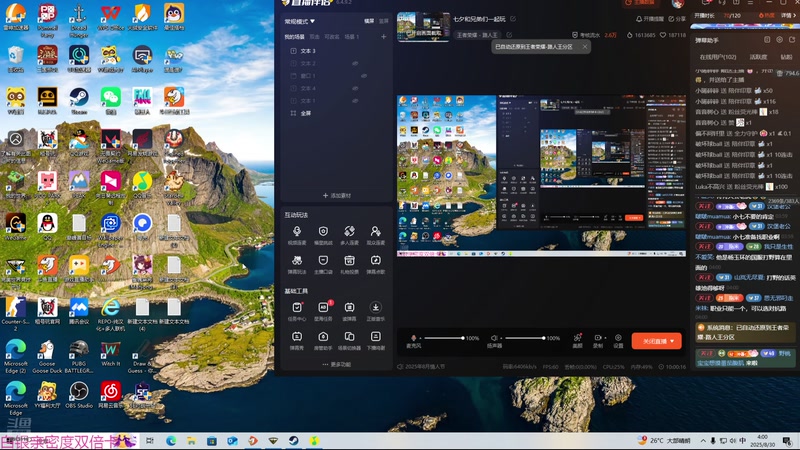Open the 录制 options dropdown arrow
Image resolution: width=800 pixels, height=450 pixels.
point(605,338)
